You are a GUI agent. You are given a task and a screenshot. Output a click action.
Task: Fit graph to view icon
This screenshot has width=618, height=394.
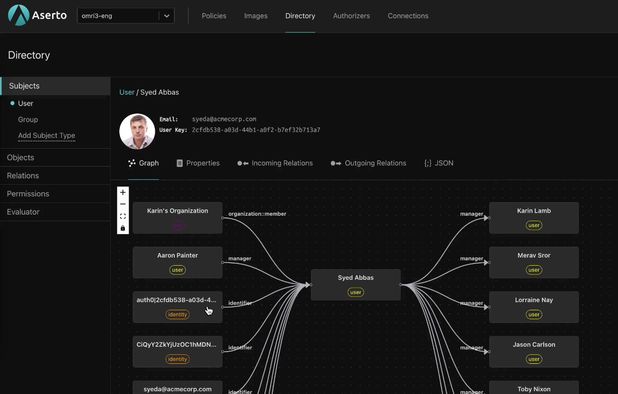point(123,216)
